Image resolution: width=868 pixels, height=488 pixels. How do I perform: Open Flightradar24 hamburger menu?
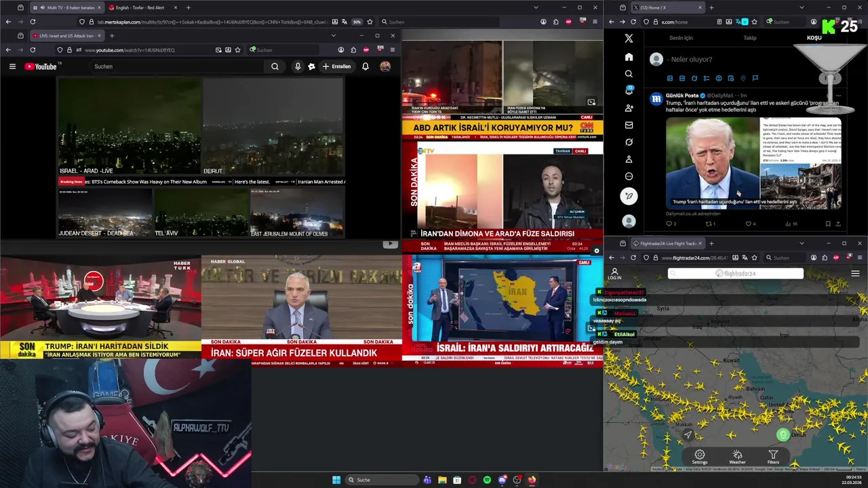[x=855, y=274]
